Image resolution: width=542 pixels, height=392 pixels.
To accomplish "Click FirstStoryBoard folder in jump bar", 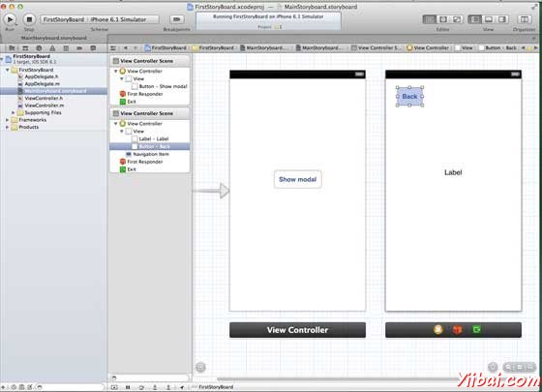I will click(213, 48).
